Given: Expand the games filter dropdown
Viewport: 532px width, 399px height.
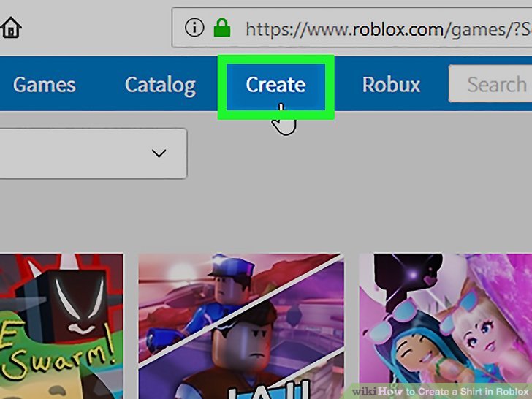Looking at the screenshot, I should (93, 153).
